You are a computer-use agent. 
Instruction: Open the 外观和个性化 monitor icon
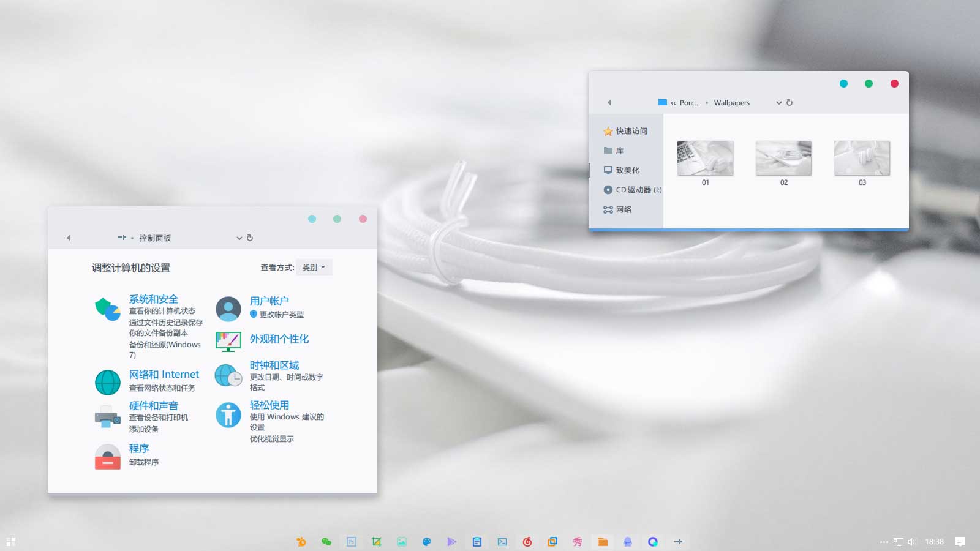[228, 341]
